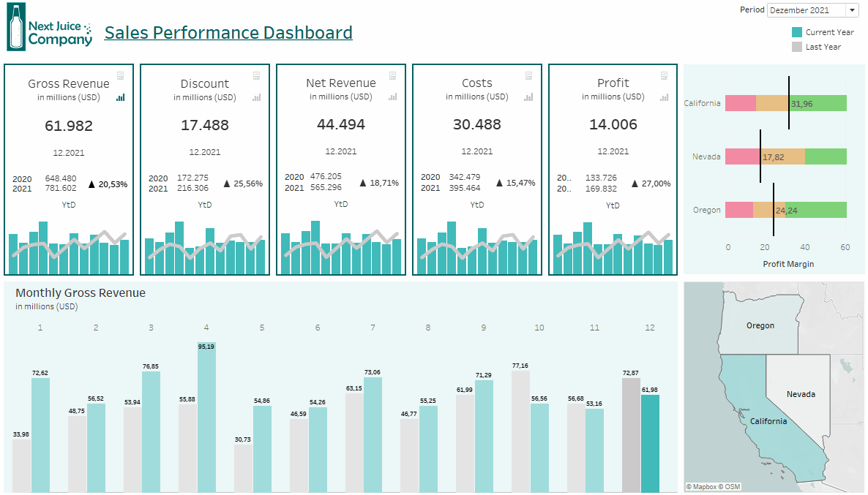Click the comment icon on the Profit card
The height and width of the screenshot is (495, 868).
[x=663, y=75]
